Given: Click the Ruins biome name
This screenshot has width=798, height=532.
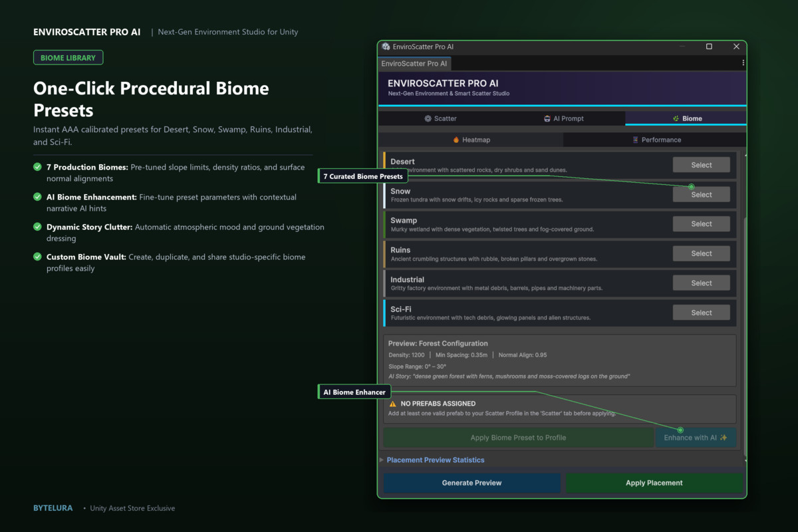Looking at the screenshot, I should point(400,250).
